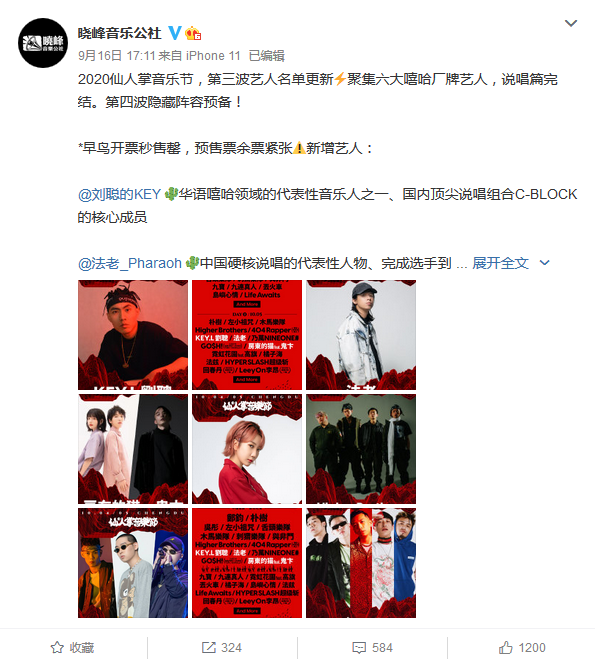Click the 9月16日 17:11 timestamp
595x665 pixels.
(x=117, y=56)
